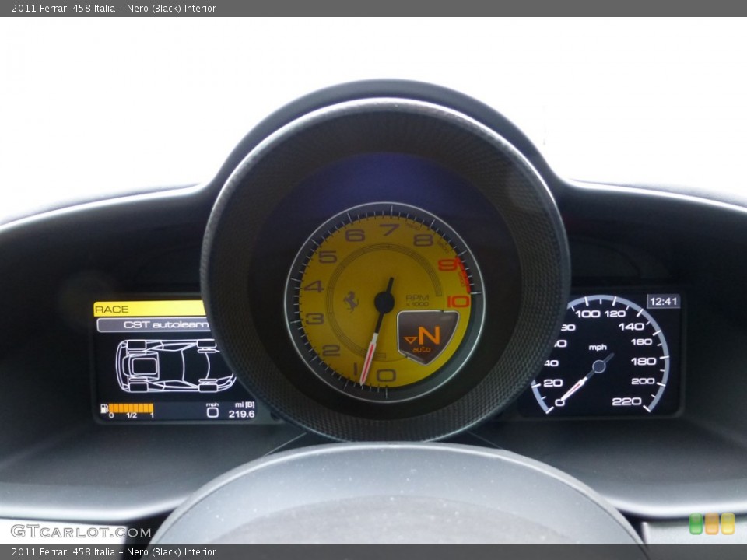747x560 pixels.
Task: Click the 140 mark on speedometer
Action: 631,326
